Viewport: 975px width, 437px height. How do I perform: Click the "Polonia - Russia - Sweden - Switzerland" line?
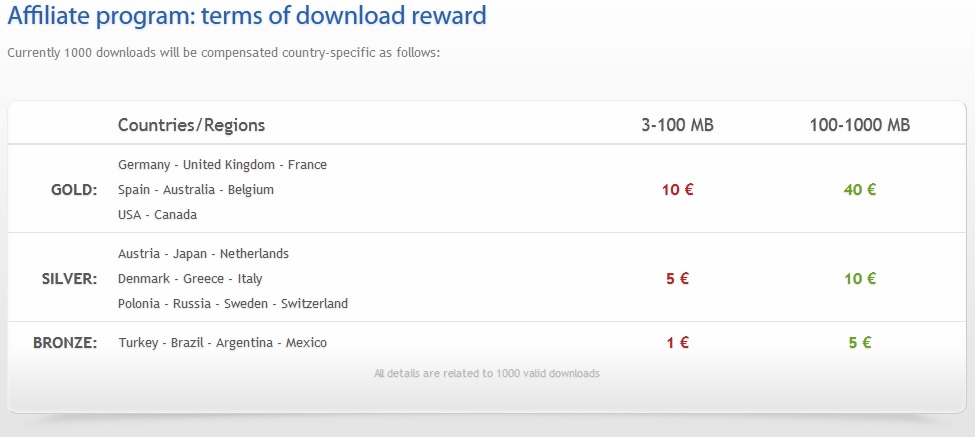point(232,304)
